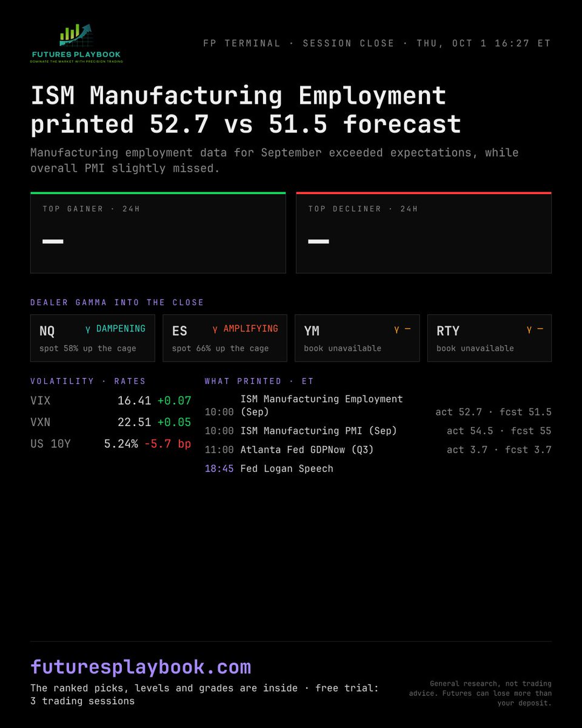Click the Futures Playbook logo
This screenshot has height=728, width=582.
tap(76, 44)
